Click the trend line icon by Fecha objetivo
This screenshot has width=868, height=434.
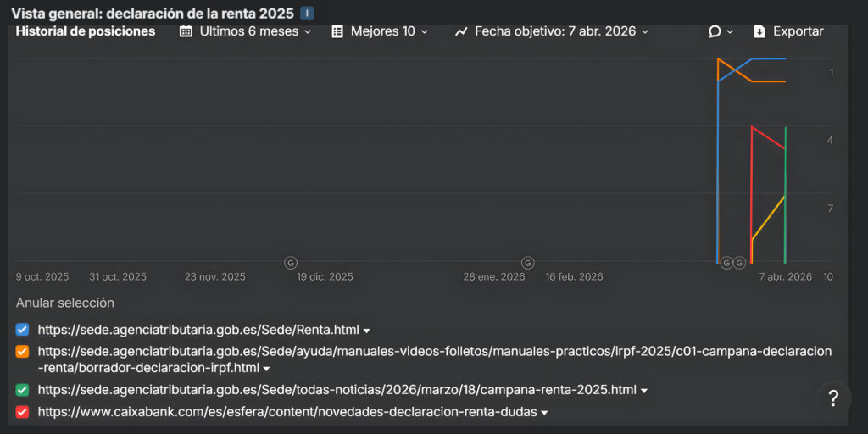click(x=461, y=31)
